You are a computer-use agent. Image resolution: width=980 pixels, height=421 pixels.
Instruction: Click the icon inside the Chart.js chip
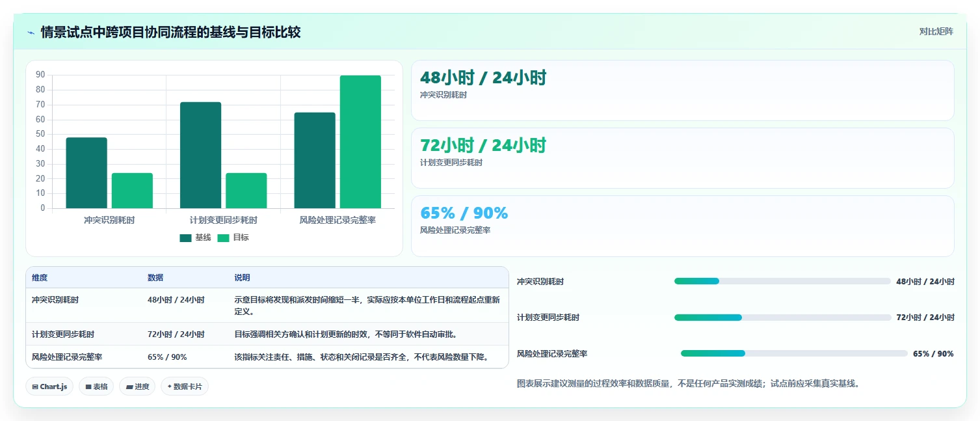[x=35, y=387]
